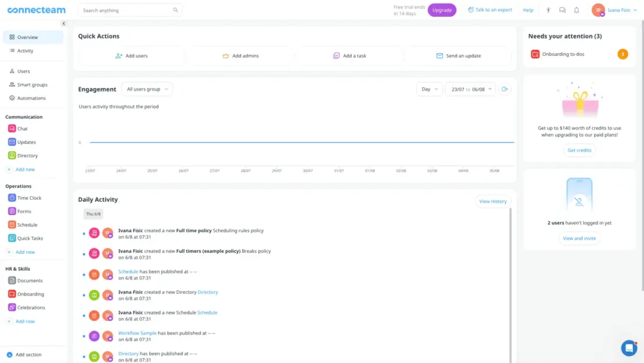Click the View and invite button
This screenshot has height=363, width=644.
[580, 239]
